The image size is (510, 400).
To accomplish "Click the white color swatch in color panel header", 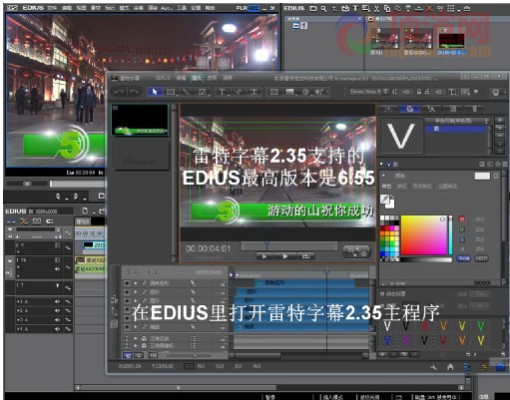I will 482,176.
